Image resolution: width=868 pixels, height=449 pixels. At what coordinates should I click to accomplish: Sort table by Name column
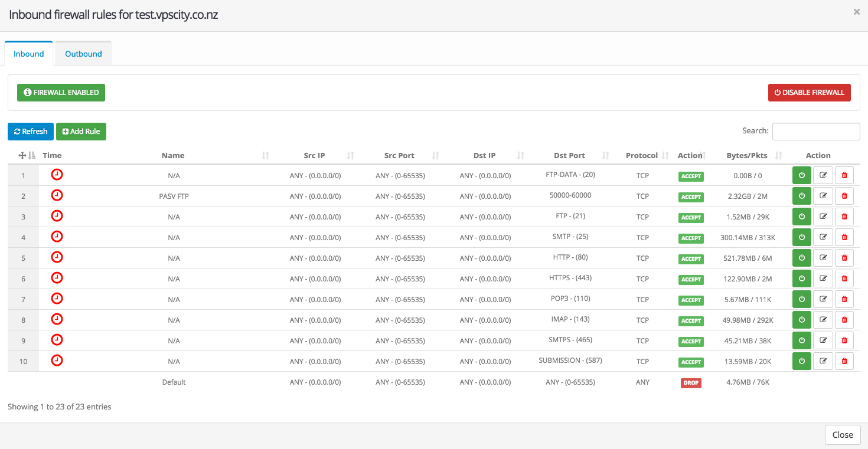(173, 156)
